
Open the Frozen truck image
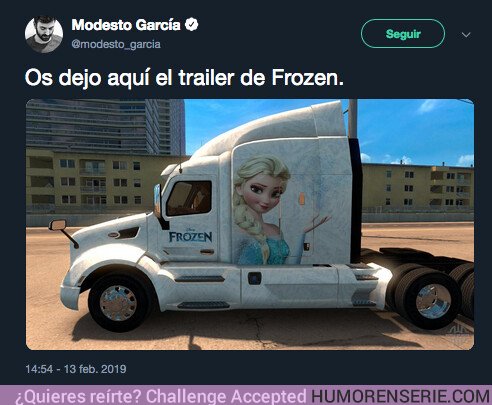click(250, 224)
